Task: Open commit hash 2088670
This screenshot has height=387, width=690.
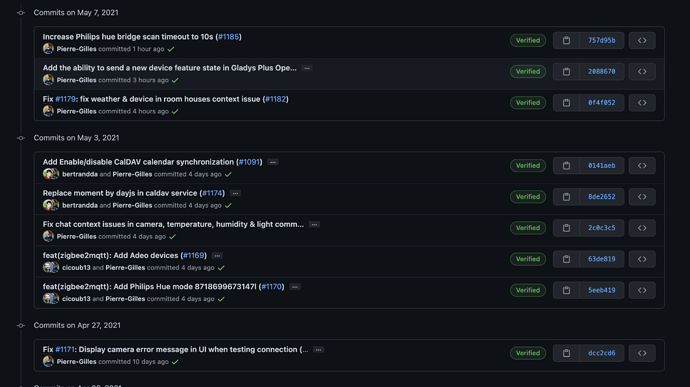Action: 602,72
